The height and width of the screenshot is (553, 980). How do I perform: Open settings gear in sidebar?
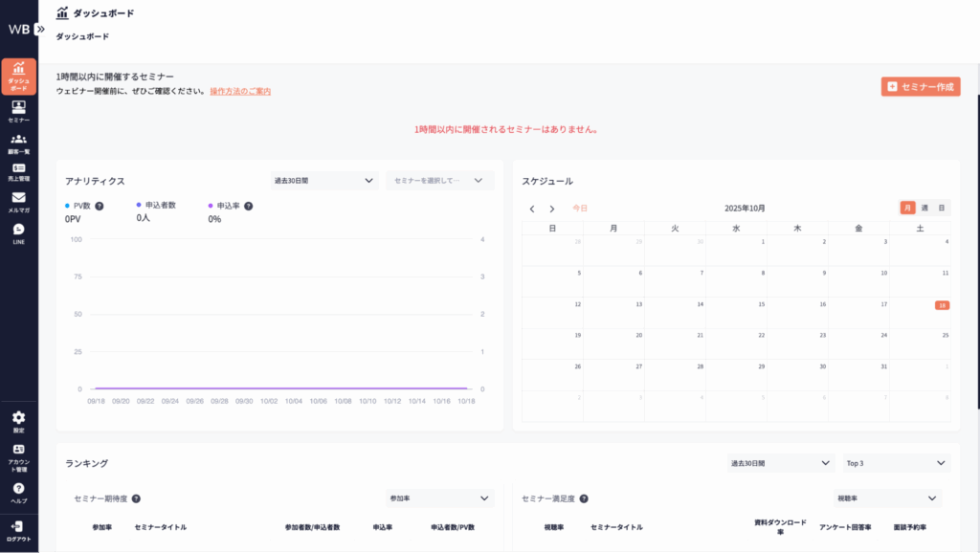coord(18,421)
